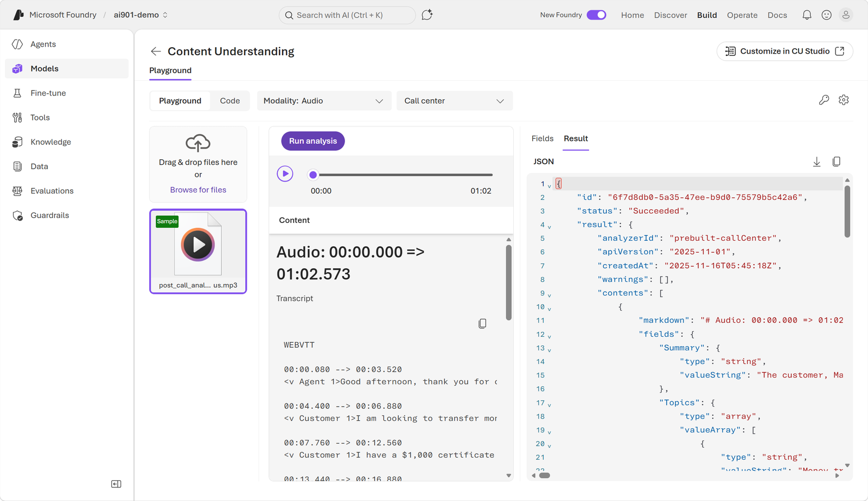Image resolution: width=868 pixels, height=501 pixels.
Task: Click the transcript panel vertical scrollbar
Action: pyautogui.click(x=508, y=282)
